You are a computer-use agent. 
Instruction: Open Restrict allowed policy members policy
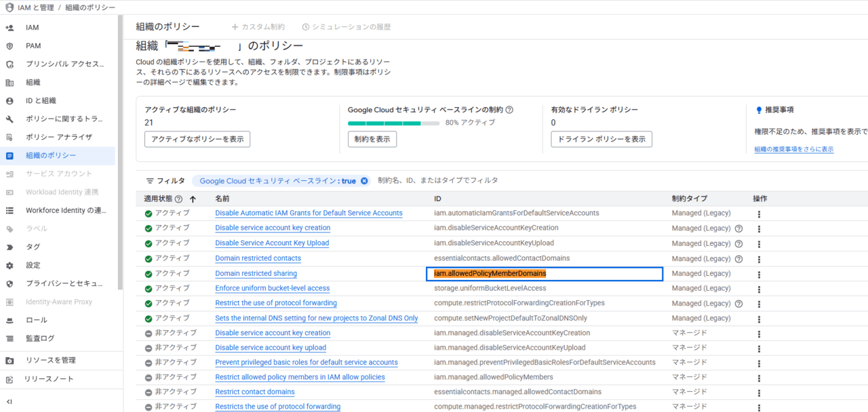300,377
